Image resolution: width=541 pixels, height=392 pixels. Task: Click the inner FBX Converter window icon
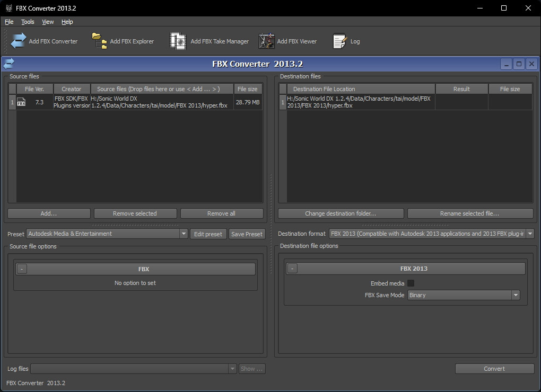[8, 64]
